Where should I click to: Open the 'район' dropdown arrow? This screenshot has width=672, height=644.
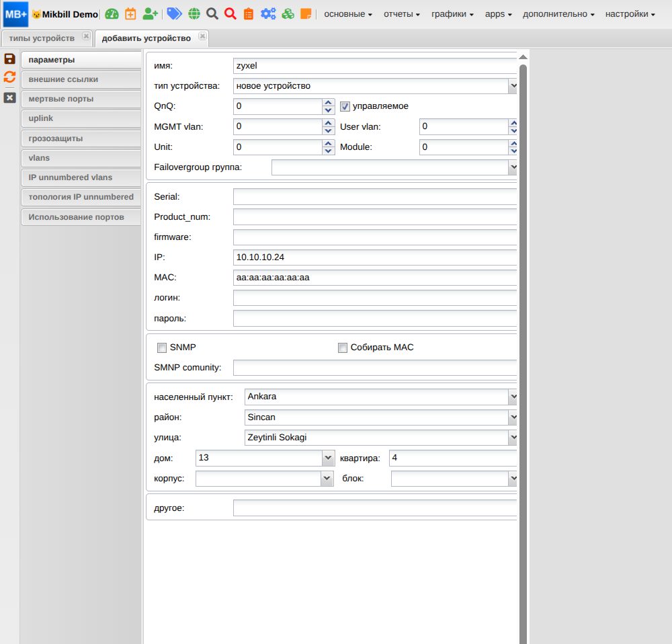513,417
